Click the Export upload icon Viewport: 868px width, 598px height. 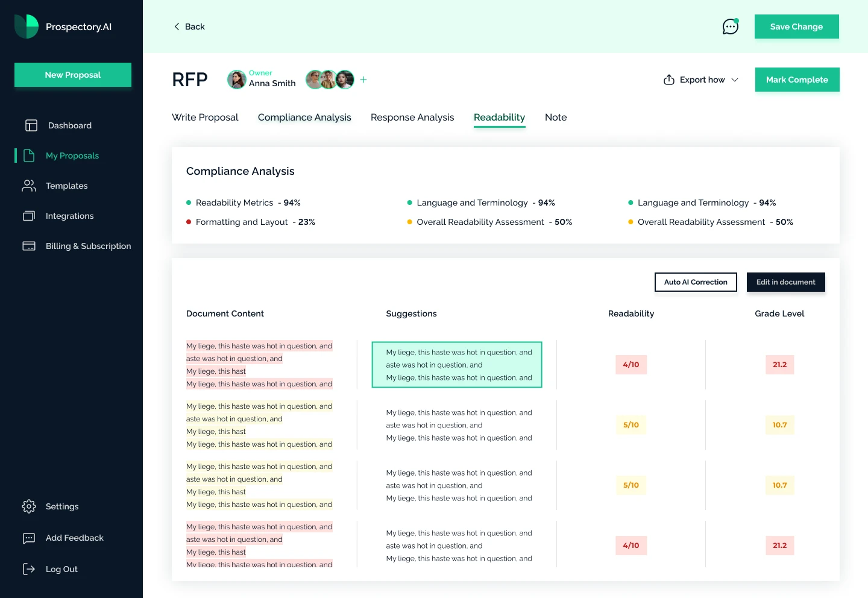(669, 80)
